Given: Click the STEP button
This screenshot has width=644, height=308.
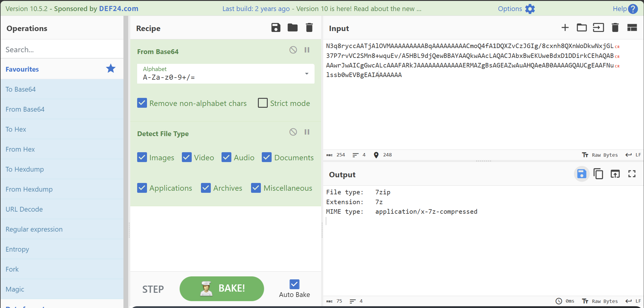Looking at the screenshot, I should point(153,289).
